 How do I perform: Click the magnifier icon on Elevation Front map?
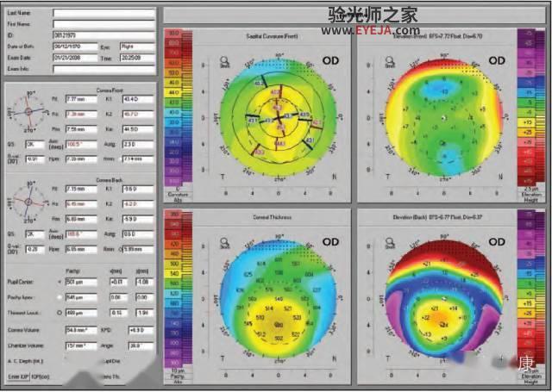pyautogui.click(x=390, y=60)
